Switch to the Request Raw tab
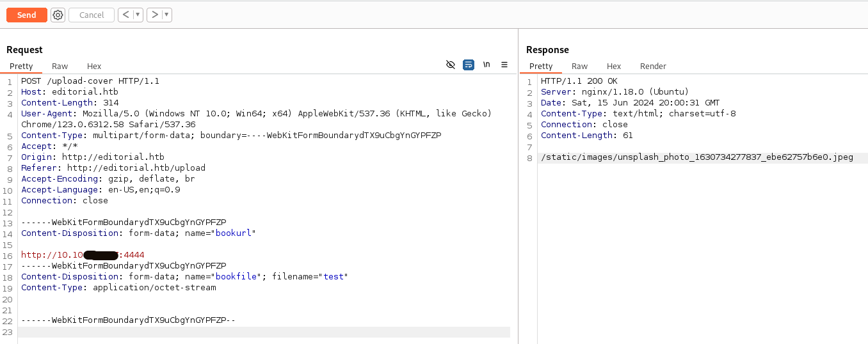The height and width of the screenshot is (344, 868). pyautogui.click(x=60, y=66)
